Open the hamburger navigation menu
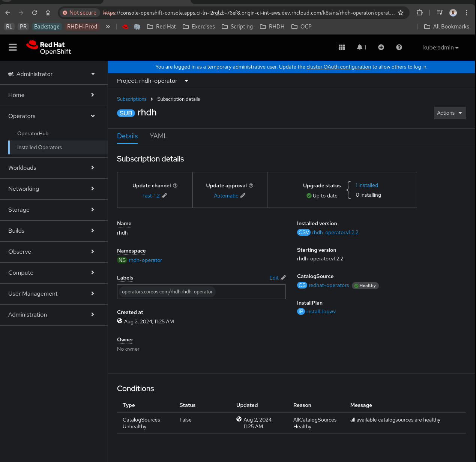The image size is (476, 462). pos(13,47)
